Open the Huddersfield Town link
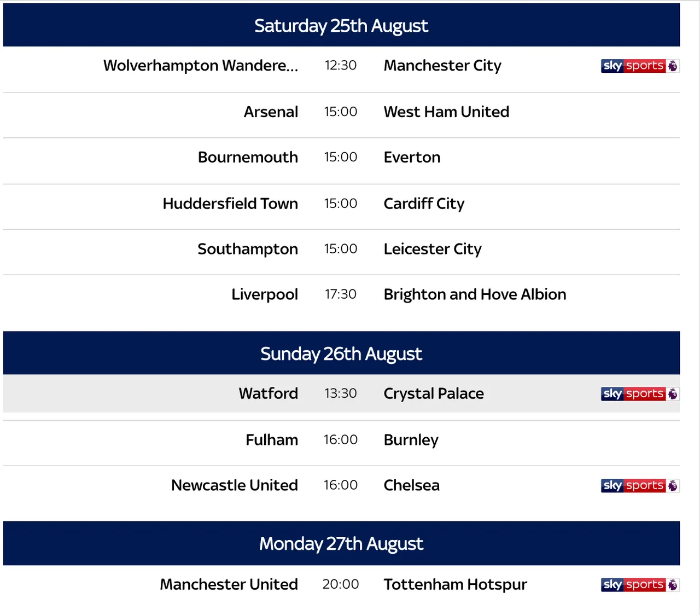 click(x=230, y=204)
